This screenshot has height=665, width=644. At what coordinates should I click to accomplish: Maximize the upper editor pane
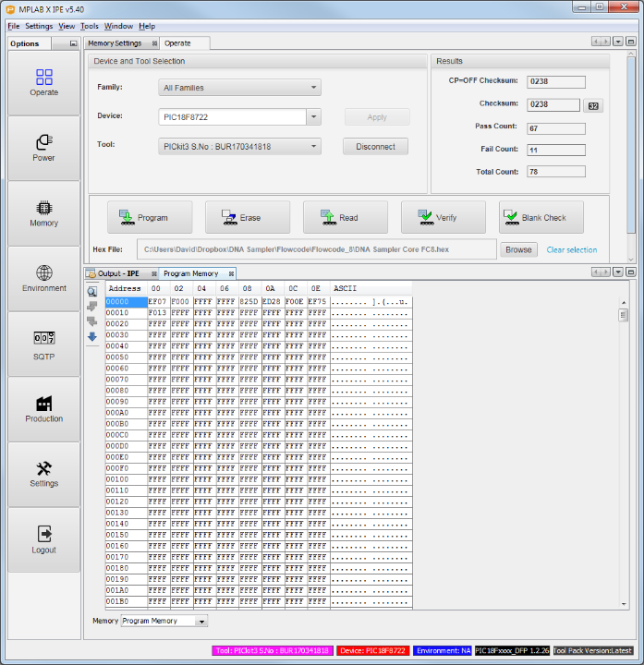(631, 42)
